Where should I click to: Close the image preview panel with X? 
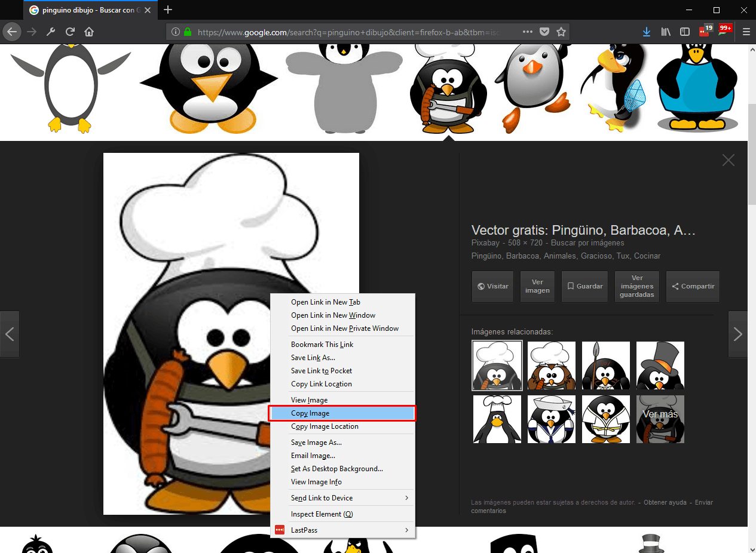(728, 160)
